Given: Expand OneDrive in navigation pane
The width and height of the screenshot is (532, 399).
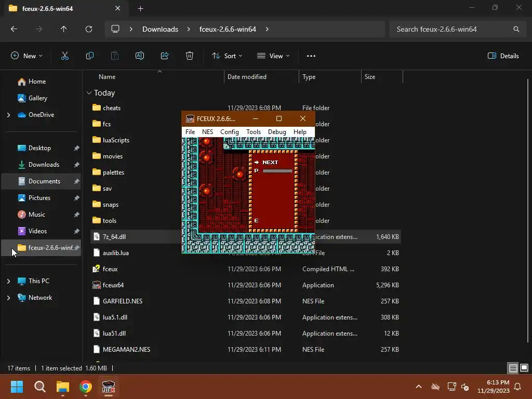Looking at the screenshot, I should [8, 115].
